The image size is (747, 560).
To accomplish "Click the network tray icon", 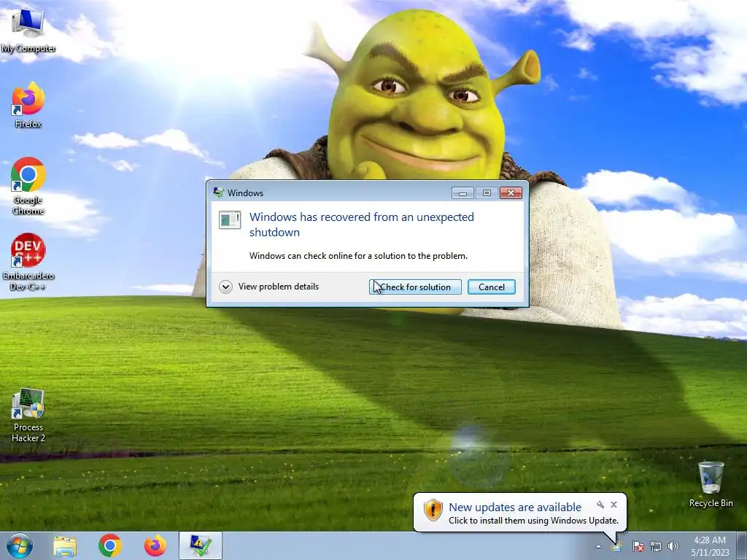I will (656, 546).
